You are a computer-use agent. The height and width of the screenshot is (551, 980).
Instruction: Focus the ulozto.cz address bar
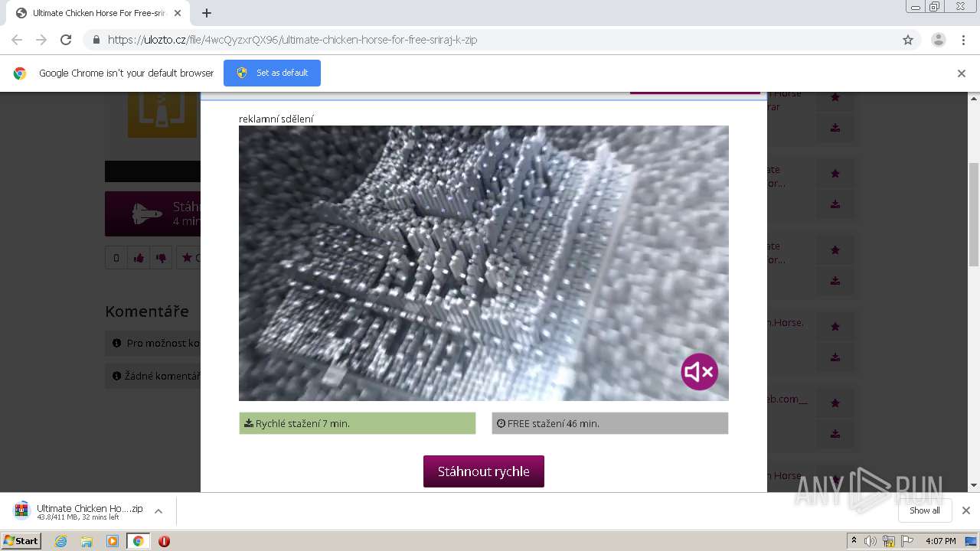(490, 40)
